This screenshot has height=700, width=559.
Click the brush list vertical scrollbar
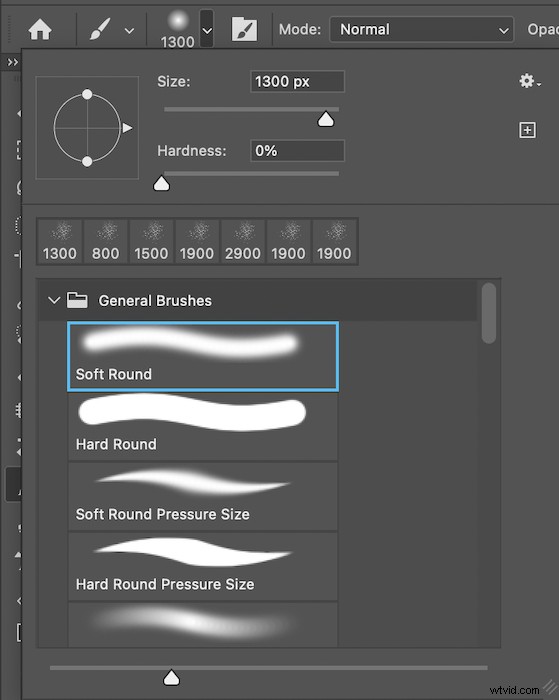tap(489, 313)
